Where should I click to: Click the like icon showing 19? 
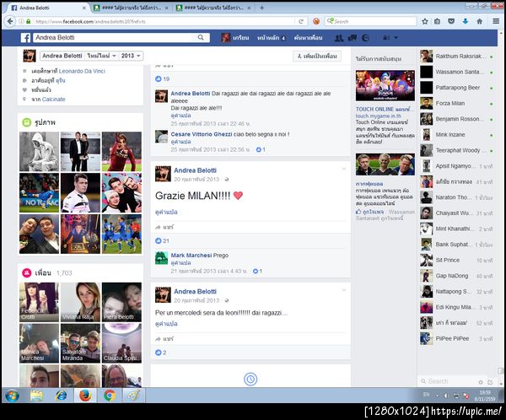(x=159, y=78)
